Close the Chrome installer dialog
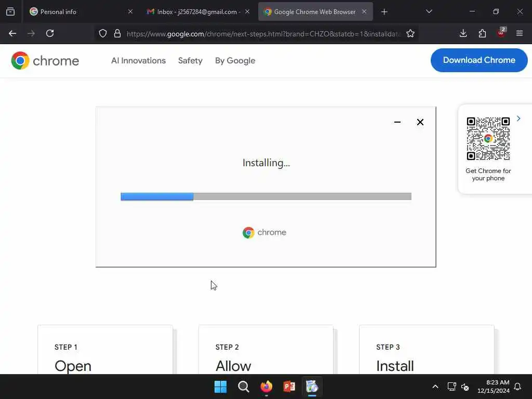 [420, 122]
